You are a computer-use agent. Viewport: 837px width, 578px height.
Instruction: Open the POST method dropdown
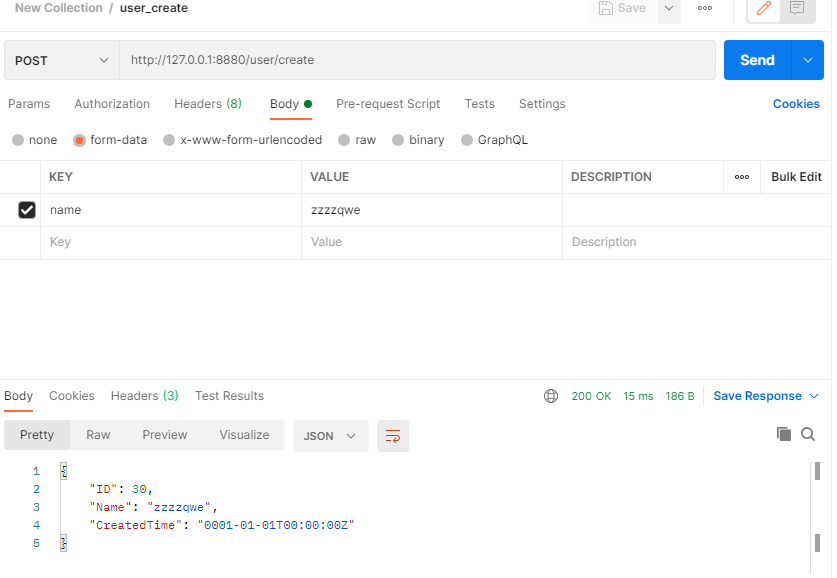point(61,60)
